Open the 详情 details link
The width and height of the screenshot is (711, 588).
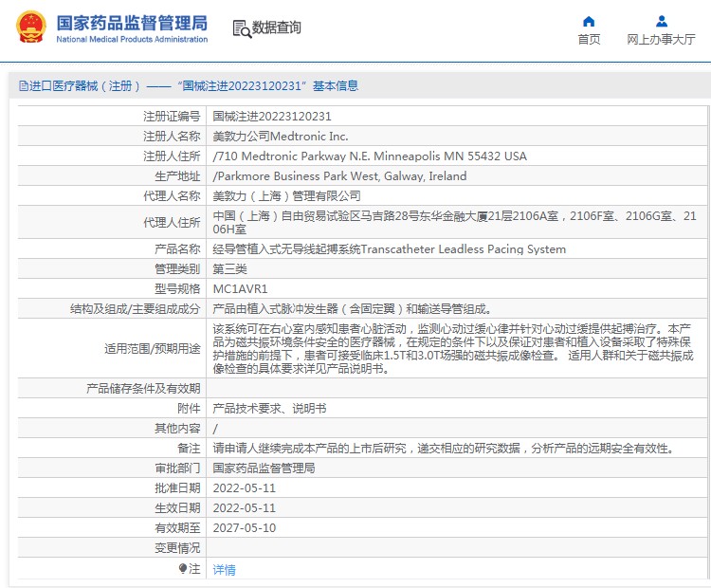(224, 569)
